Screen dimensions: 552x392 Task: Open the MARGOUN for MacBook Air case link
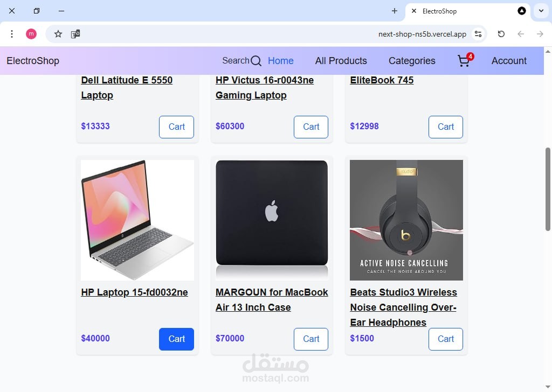[272, 299]
